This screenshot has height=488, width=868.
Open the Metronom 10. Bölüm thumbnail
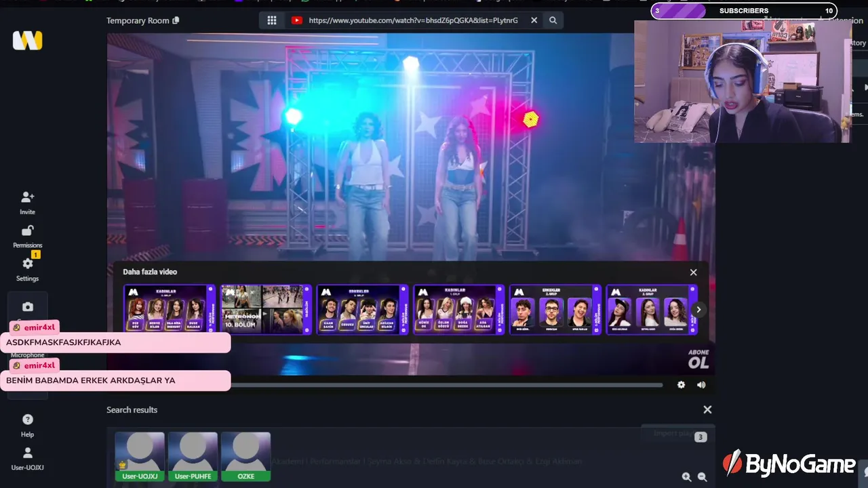[x=266, y=310]
